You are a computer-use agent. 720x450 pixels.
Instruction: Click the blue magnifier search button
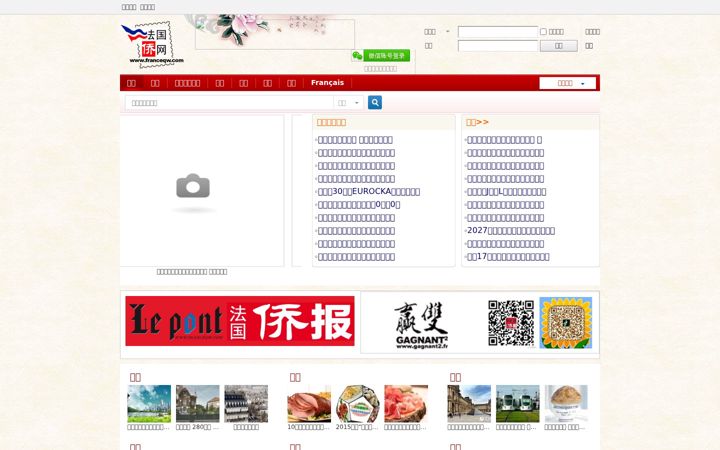click(375, 102)
